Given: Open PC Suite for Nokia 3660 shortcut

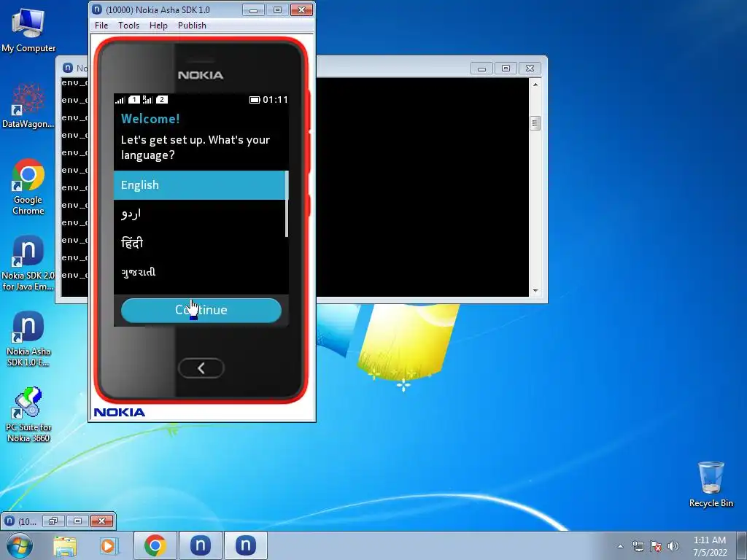Looking at the screenshot, I should point(28,415).
